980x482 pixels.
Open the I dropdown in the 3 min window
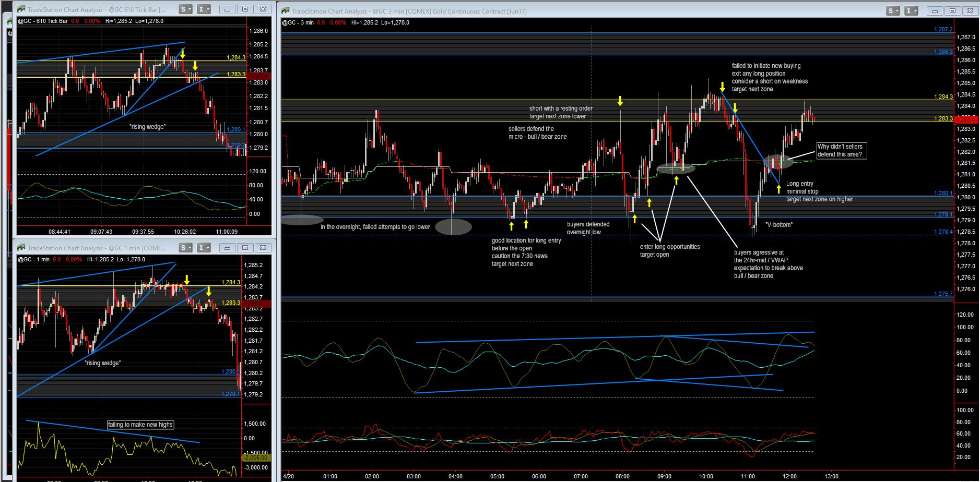[x=912, y=11]
